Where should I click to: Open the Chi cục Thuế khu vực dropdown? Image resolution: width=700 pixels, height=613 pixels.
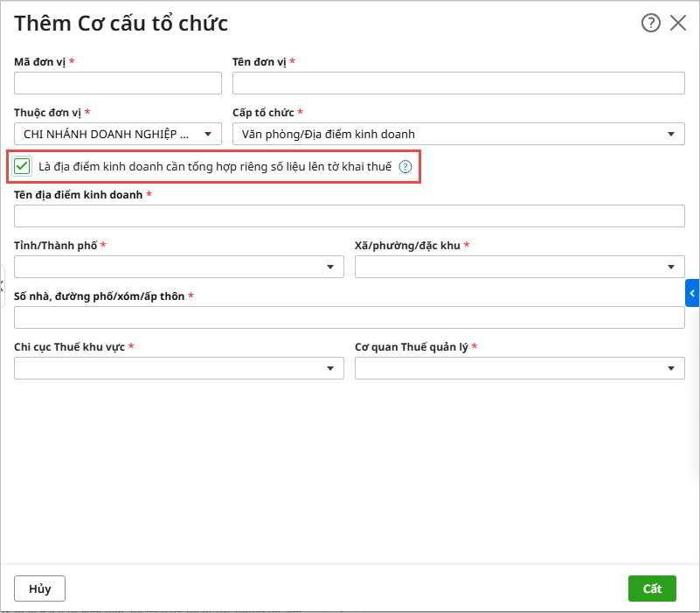tap(330, 369)
